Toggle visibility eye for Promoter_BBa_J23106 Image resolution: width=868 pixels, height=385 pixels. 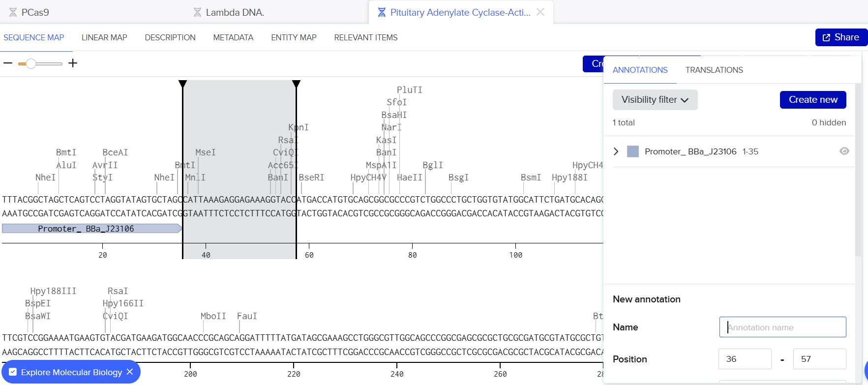844,151
